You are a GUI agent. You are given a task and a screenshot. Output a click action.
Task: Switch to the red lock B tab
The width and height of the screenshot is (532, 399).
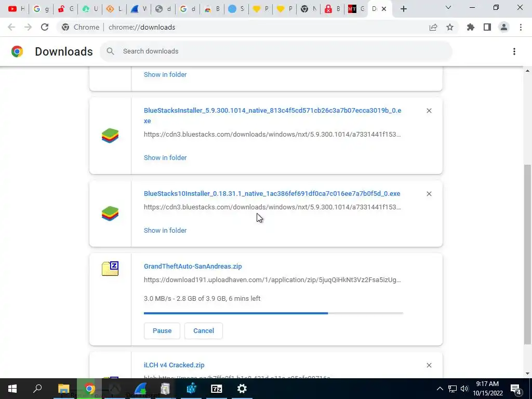(x=332, y=9)
